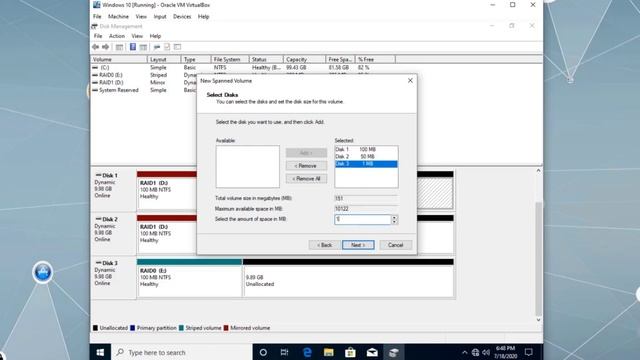Click the Properties page toolbar icon
This screenshot has width=640, height=360.
(167, 47)
